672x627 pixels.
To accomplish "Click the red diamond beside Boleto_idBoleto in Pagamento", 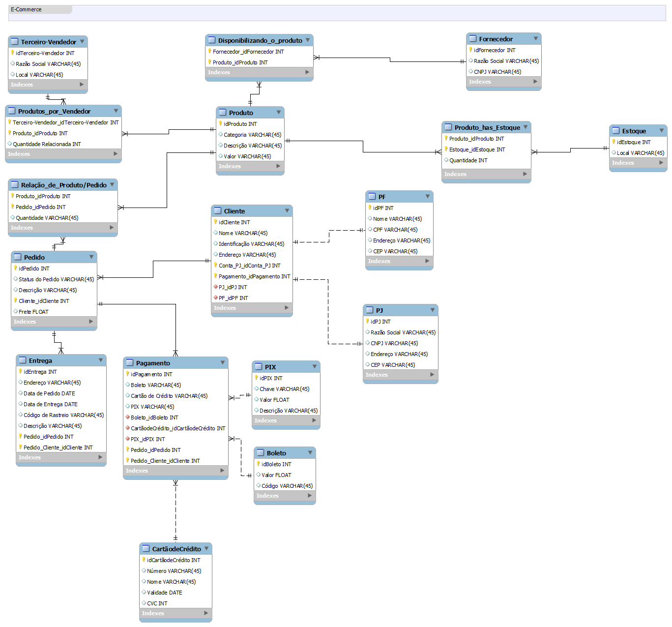I will [x=128, y=417].
